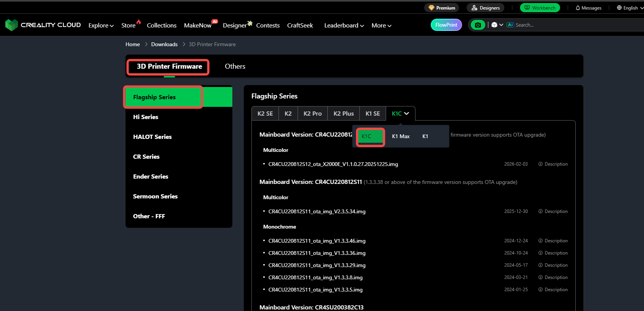
Task: Download CR4CU220812S11_ota_img_V2.3.5.34.img firmware
Action: tap(317, 211)
